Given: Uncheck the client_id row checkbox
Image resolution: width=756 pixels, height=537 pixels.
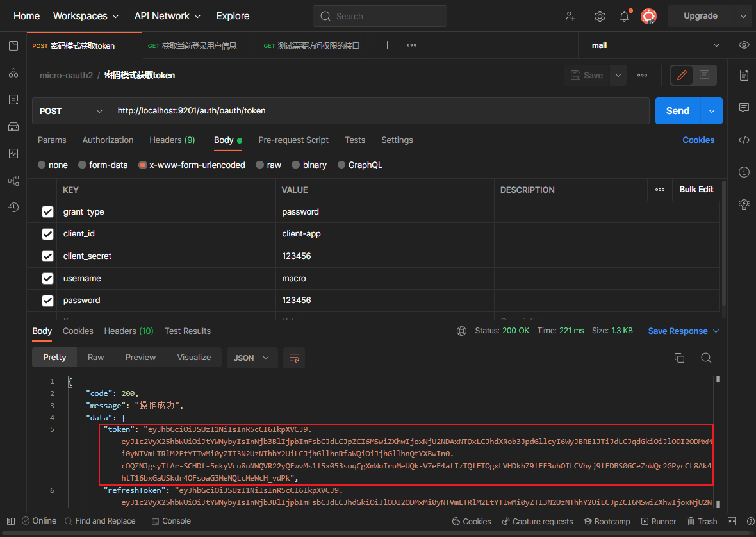Looking at the screenshot, I should (x=48, y=235).
